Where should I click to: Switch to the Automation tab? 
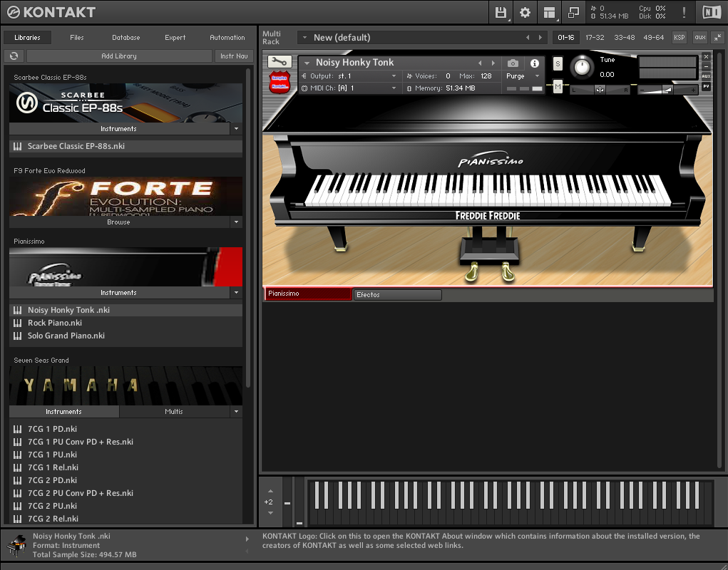(x=227, y=38)
